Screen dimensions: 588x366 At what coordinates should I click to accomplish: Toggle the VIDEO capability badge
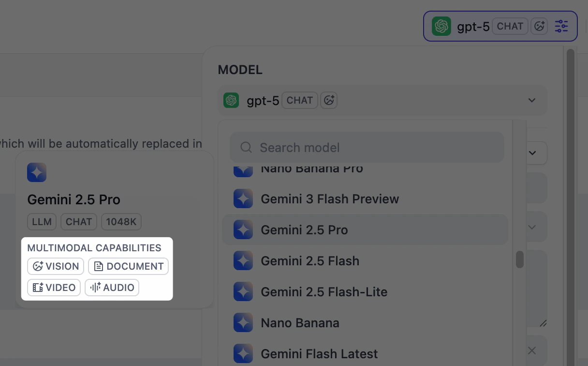click(54, 287)
